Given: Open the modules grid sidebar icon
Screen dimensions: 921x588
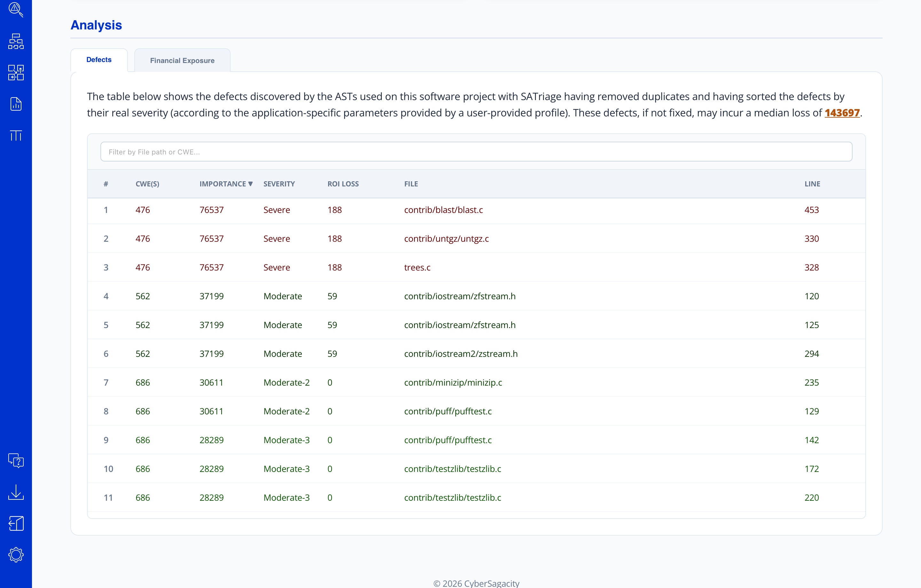Looking at the screenshot, I should click(16, 72).
